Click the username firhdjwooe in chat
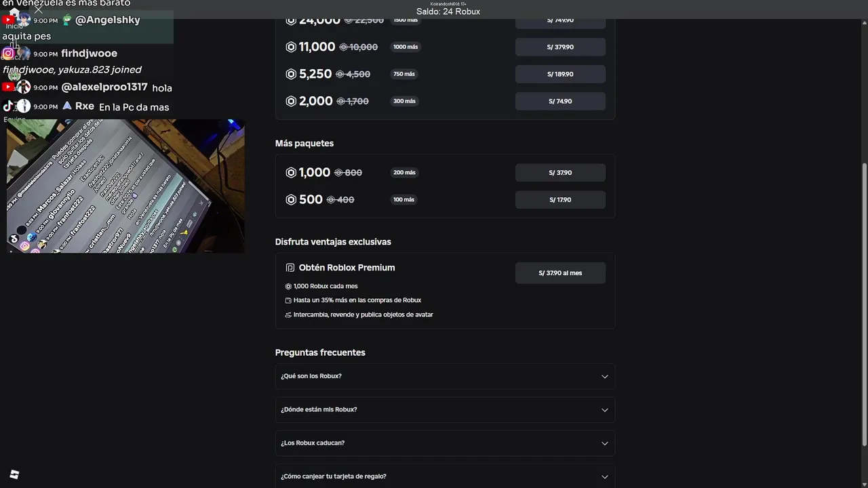 click(x=89, y=53)
